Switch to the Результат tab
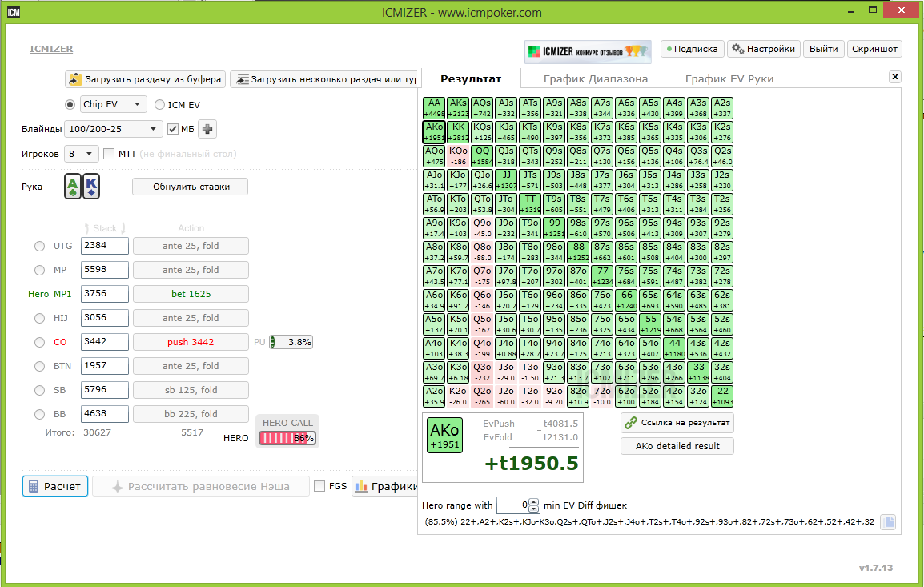The image size is (924, 587). coord(471,78)
